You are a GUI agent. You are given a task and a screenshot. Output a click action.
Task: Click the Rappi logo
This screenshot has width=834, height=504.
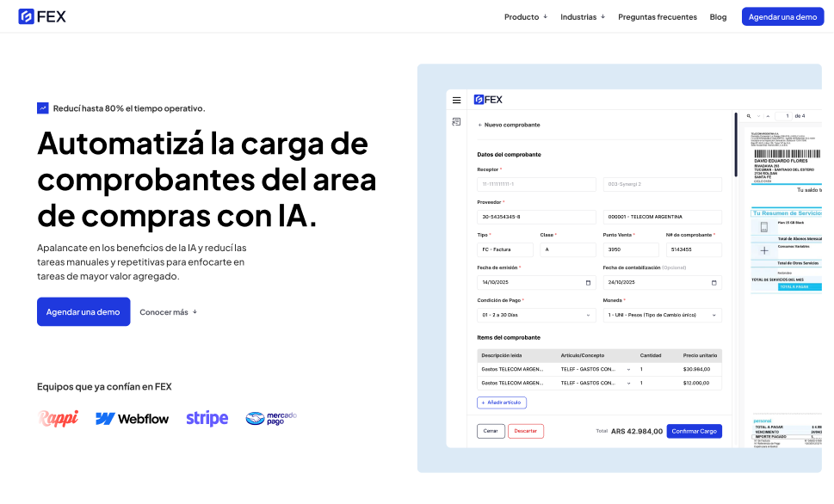point(59,418)
